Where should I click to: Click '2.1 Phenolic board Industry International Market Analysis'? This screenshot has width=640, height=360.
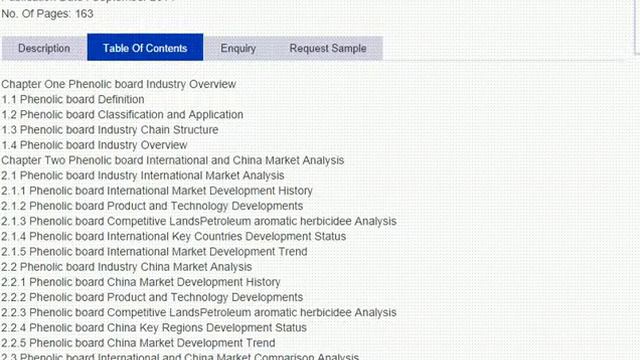pyautogui.click(x=143, y=176)
